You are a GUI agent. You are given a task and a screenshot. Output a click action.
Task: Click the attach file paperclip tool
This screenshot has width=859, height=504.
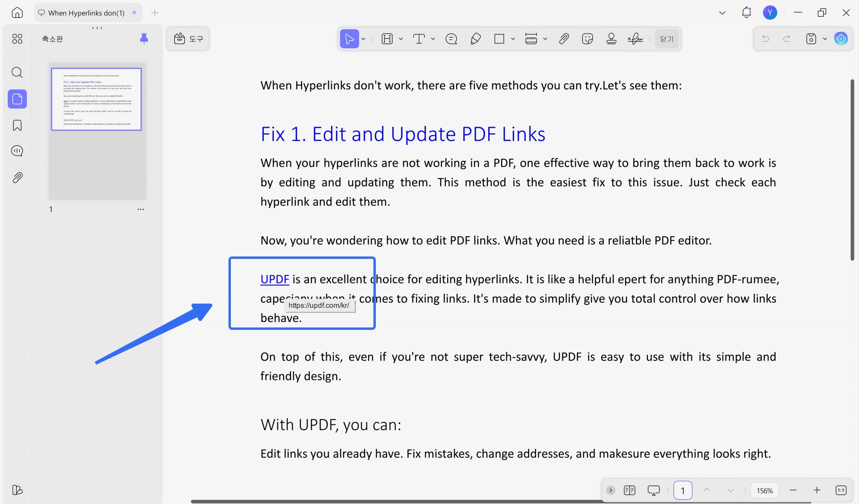click(x=564, y=39)
